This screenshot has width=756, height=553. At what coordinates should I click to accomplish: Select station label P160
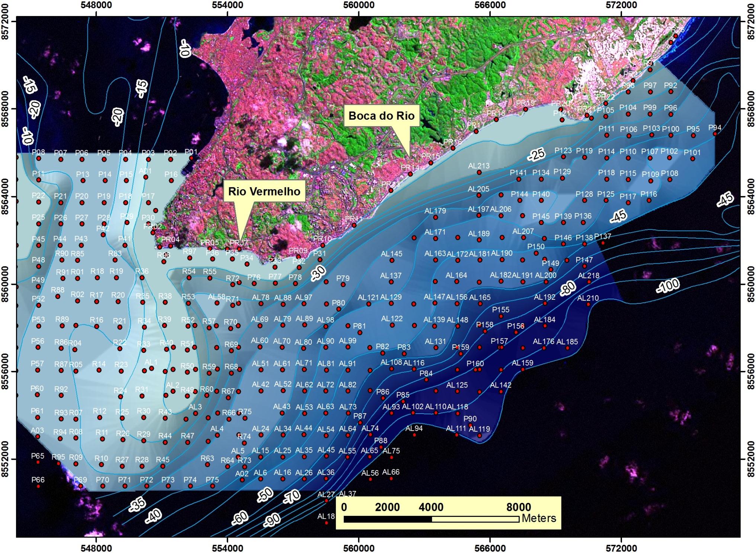point(475,363)
